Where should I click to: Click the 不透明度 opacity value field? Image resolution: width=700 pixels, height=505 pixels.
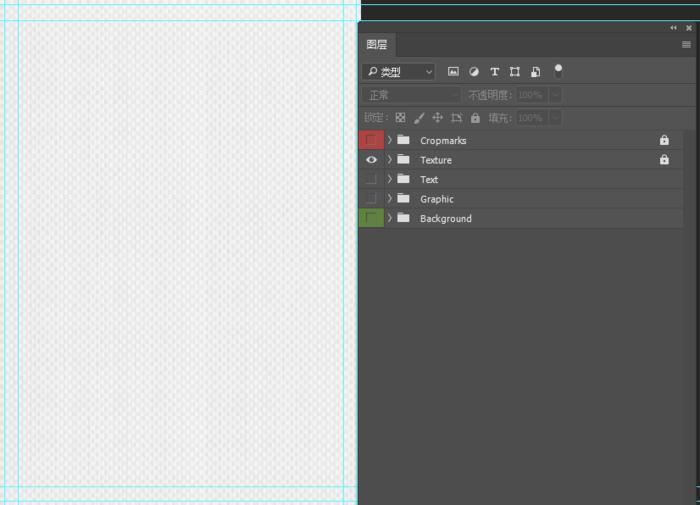pos(532,95)
